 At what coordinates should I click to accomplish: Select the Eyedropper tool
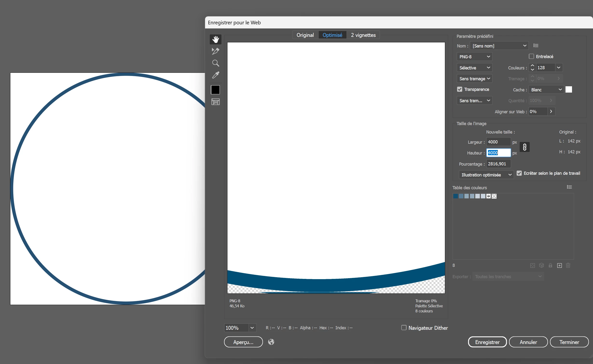(x=215, y=75)
